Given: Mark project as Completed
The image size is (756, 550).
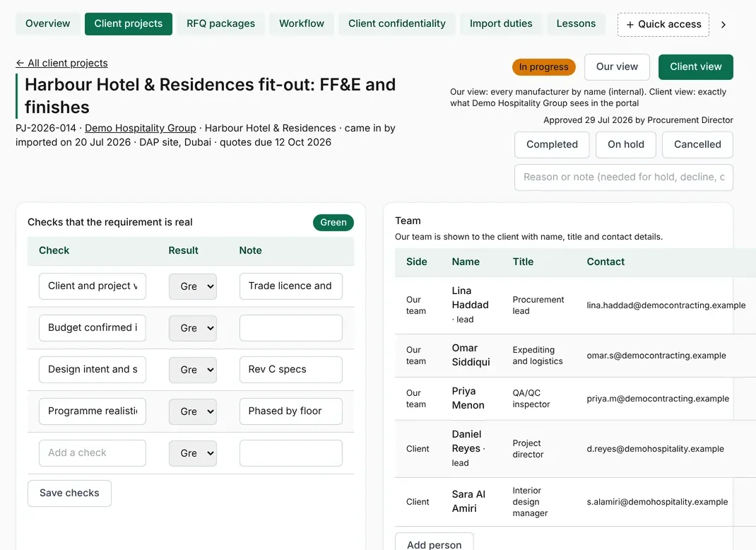Looking at the screenshot, I should pyautogui.click(x=552, y=145).
